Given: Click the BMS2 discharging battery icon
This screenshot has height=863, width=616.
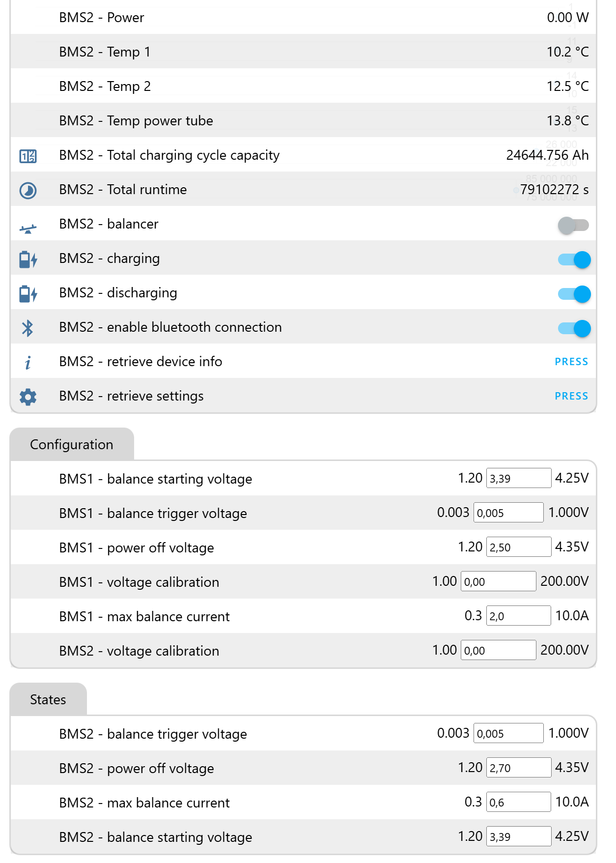Looking at the screenshot, I should 28,294.
